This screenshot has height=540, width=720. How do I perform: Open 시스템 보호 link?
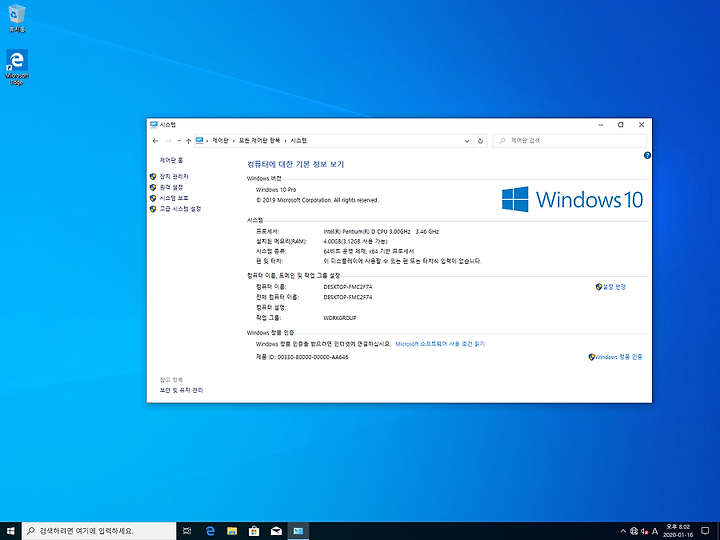pyautogui.click(x=174, y=198)
